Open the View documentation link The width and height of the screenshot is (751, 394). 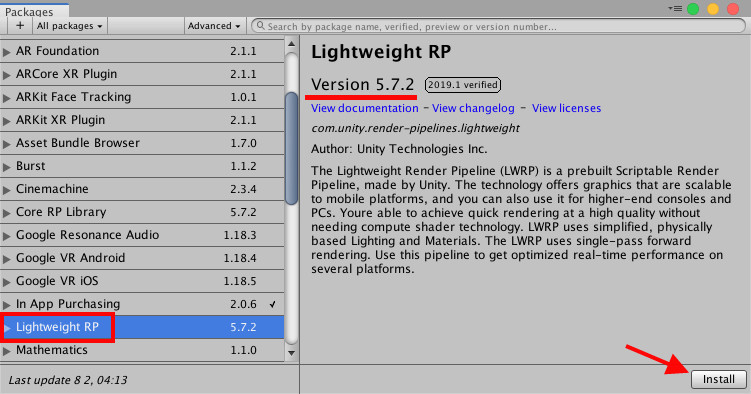(x=364, y=108)
